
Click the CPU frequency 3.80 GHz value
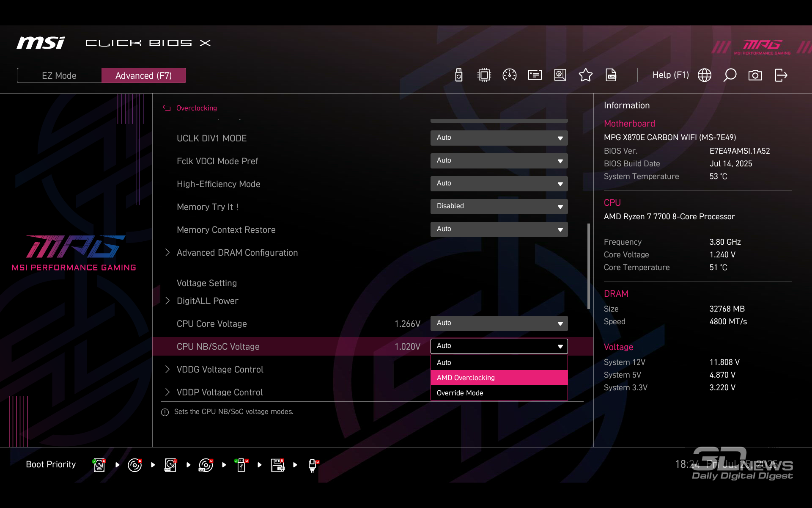point(725,242)
